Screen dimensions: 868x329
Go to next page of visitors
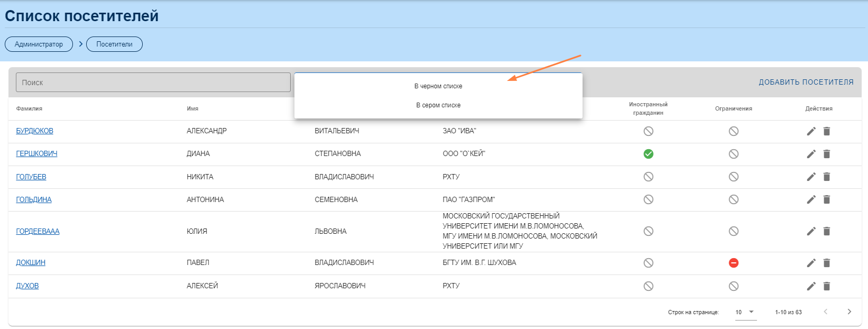[849, 312]
